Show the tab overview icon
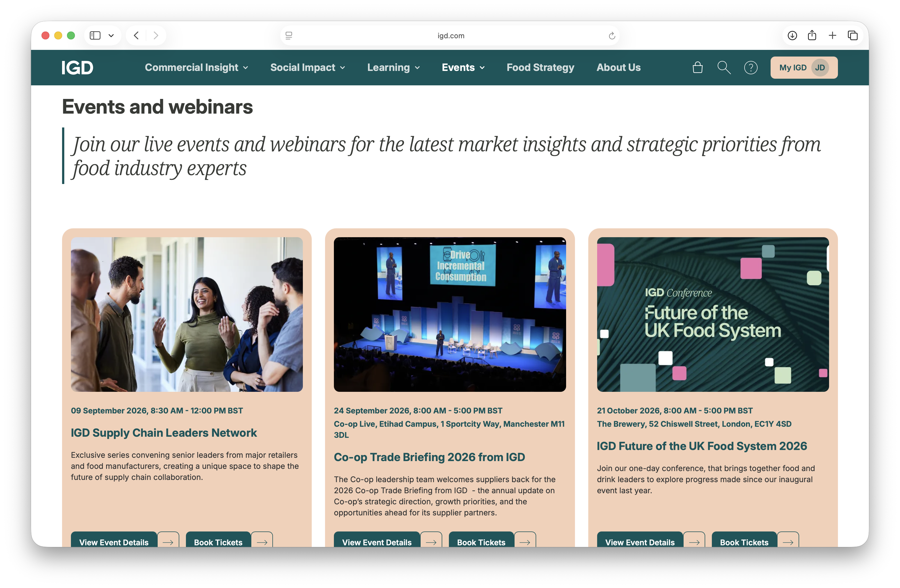900x588 pixels. coord(853,35)
